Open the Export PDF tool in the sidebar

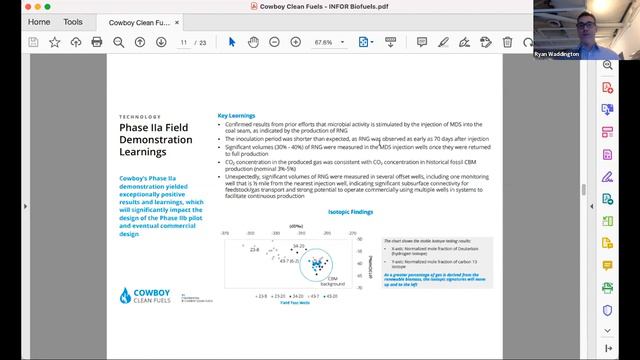[607, 109]
